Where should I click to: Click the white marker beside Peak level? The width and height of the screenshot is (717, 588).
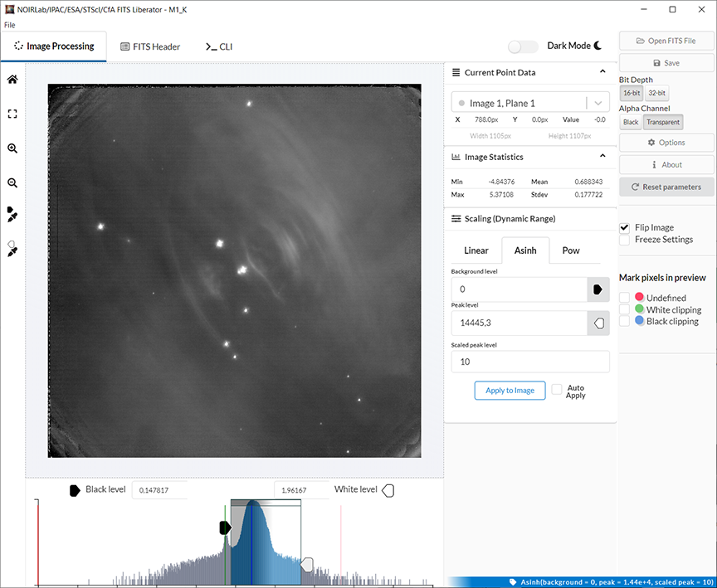[x=598, y=323]
